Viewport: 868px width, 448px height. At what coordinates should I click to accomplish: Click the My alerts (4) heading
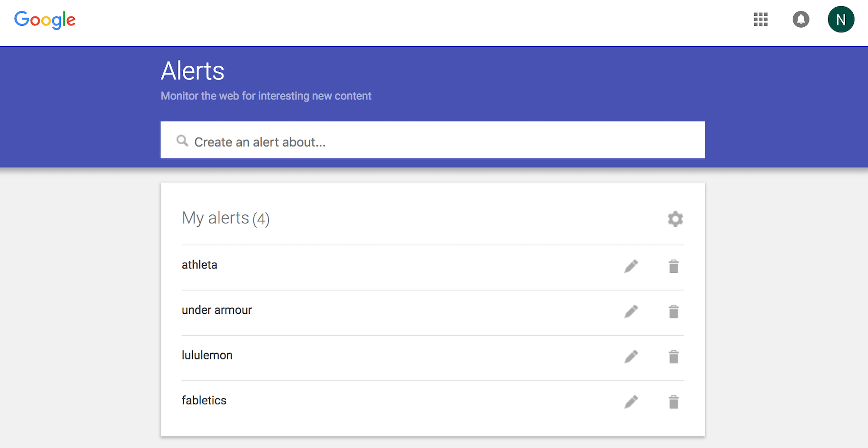point(226,218)
